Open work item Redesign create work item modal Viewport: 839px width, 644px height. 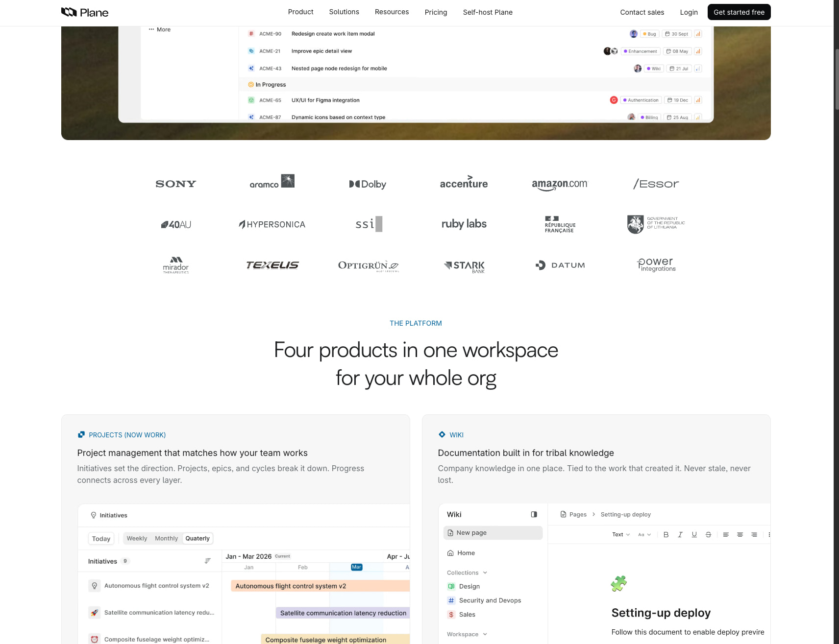[x=333, y=34]
